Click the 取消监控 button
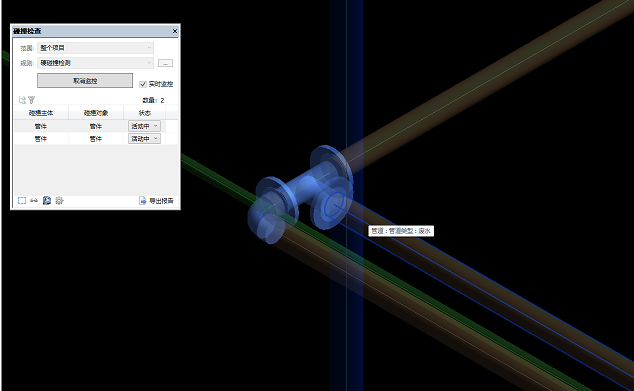This screenshot has width=634, height=391. pyautogui.click(x=85, y=80)
